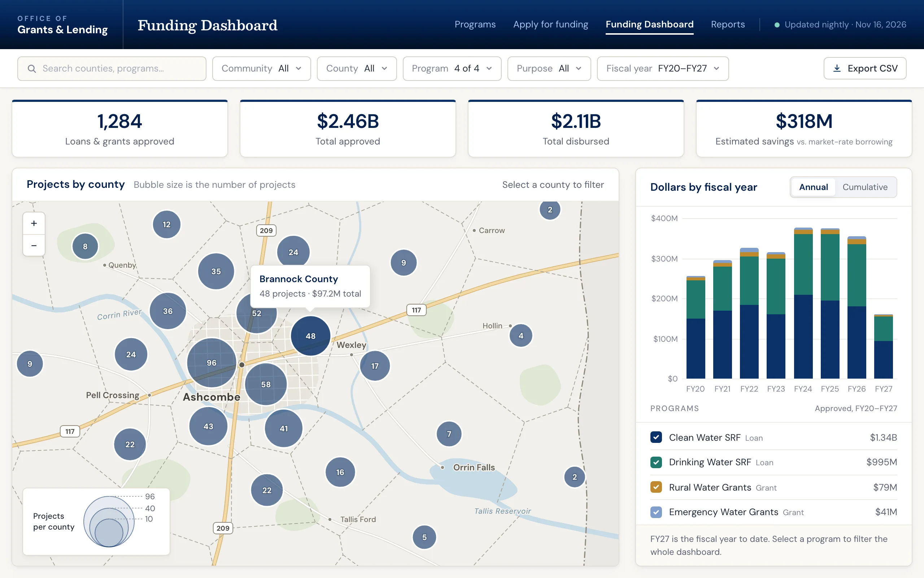Uncheck the Drinking Water SRF program
This screenshot has width=924, height=578.
point(656,462)
